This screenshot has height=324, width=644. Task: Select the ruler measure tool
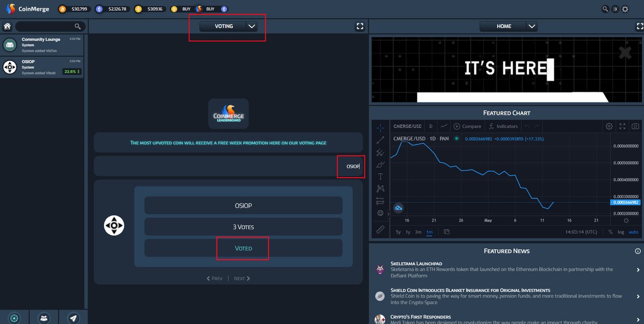[x=380, y=230]
